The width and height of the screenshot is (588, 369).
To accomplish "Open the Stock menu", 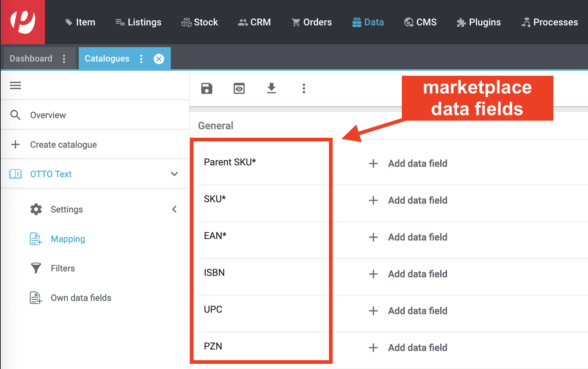I will (200, 22).
